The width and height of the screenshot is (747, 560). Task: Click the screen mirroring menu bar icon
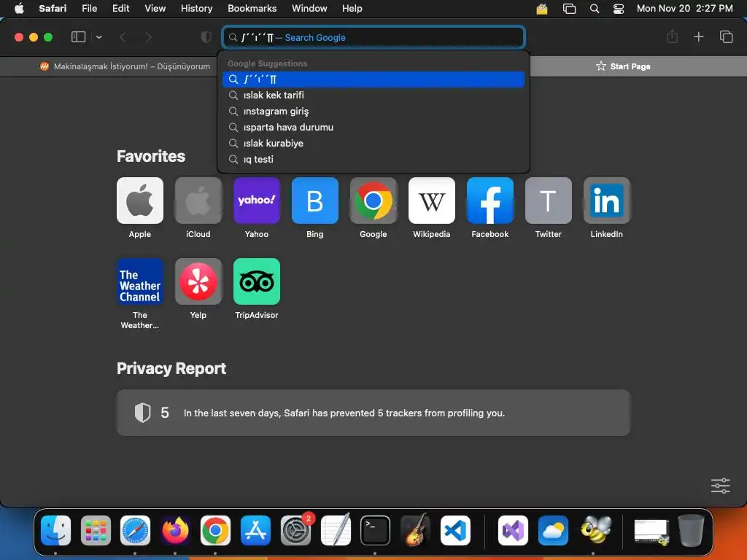[569, 9]
